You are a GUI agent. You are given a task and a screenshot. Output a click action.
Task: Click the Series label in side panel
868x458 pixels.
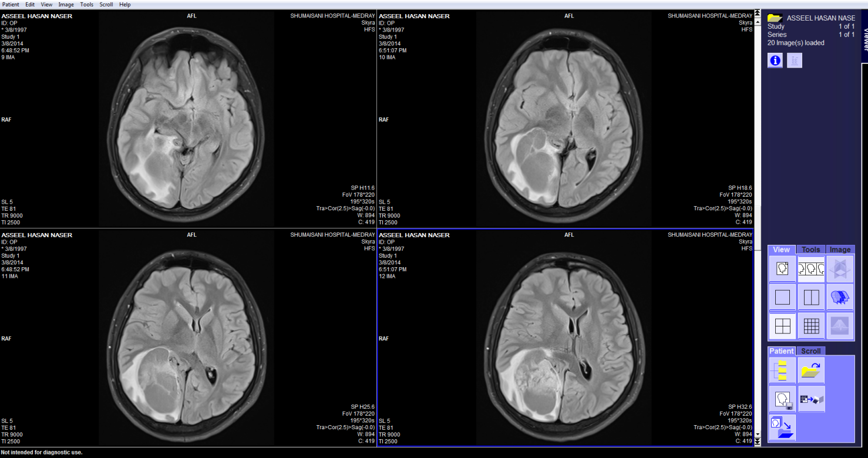(777, 35)
